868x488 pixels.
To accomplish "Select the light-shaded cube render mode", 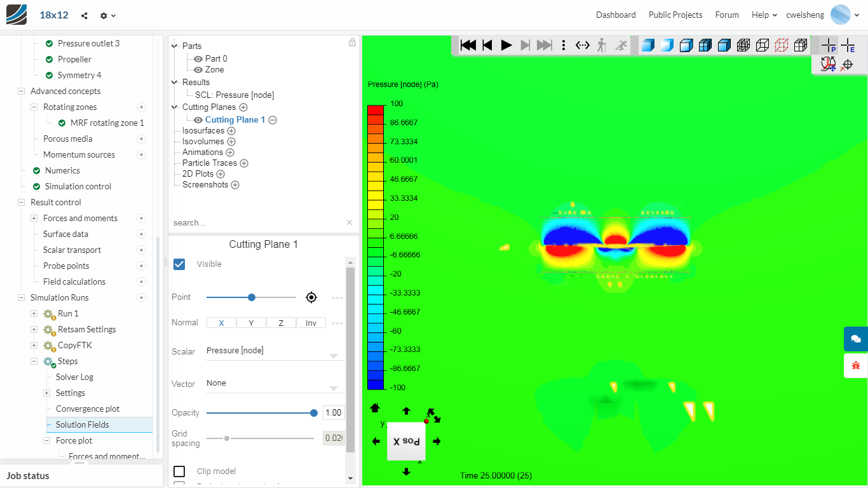I will pyautogui.click(x=667, y=45).
